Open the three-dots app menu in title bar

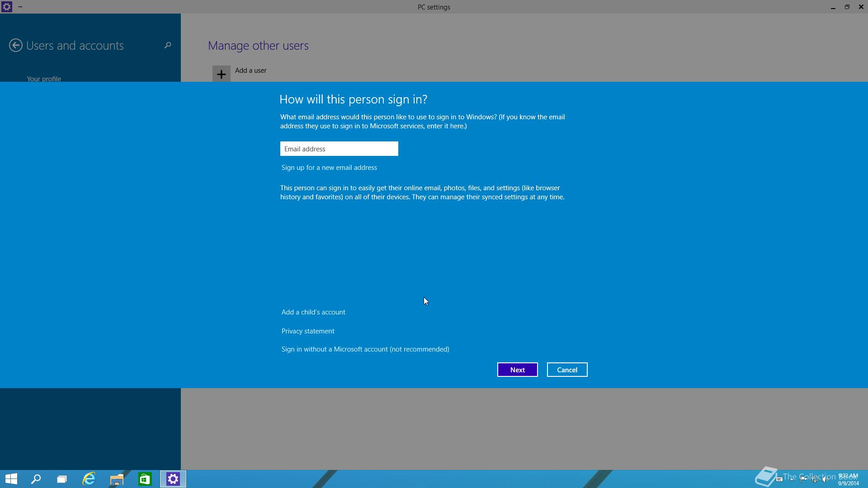point(20,7)
